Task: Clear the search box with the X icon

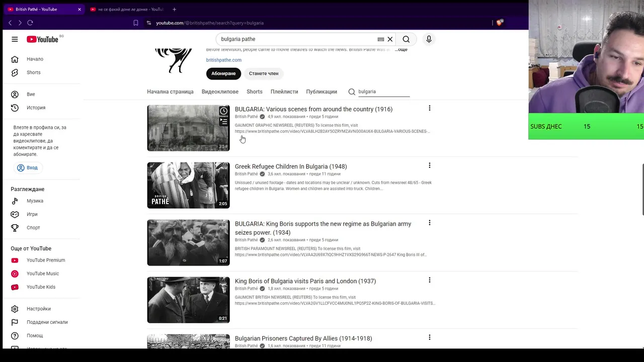Action: click(390, 39)
